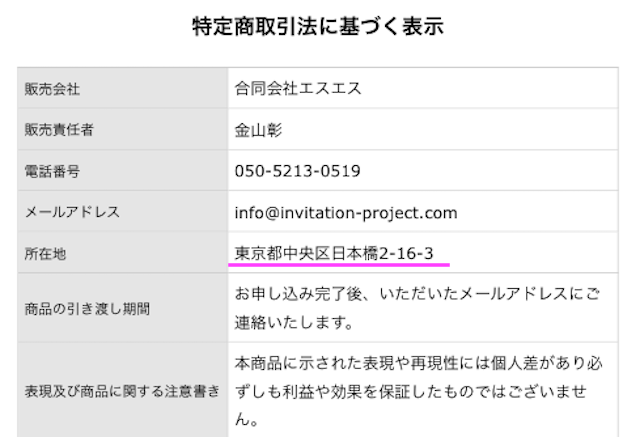
Task: Click the page heading 特定商取引法に基づく表示
Action: [x=318, y=27]
